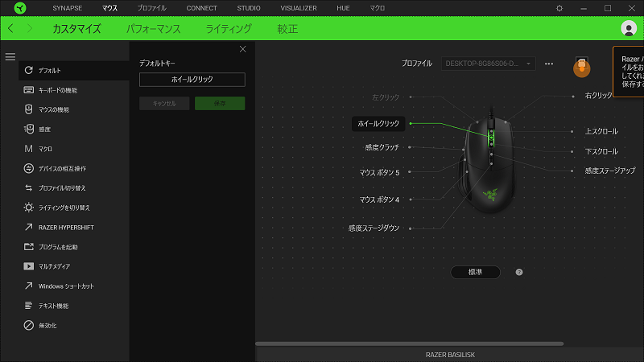The image size is (644, 362).
Task: Open the settings gear icon
Action: 559,8
